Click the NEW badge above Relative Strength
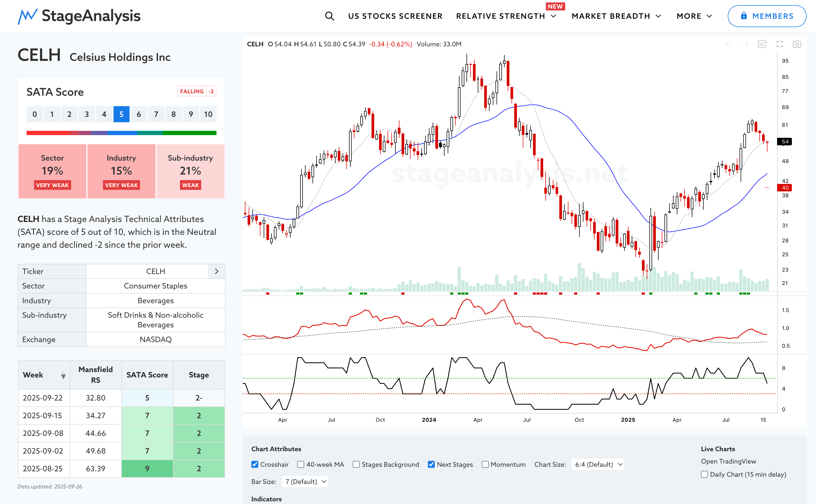This screenshot has width=816, height=504. (x=555, y=6)
